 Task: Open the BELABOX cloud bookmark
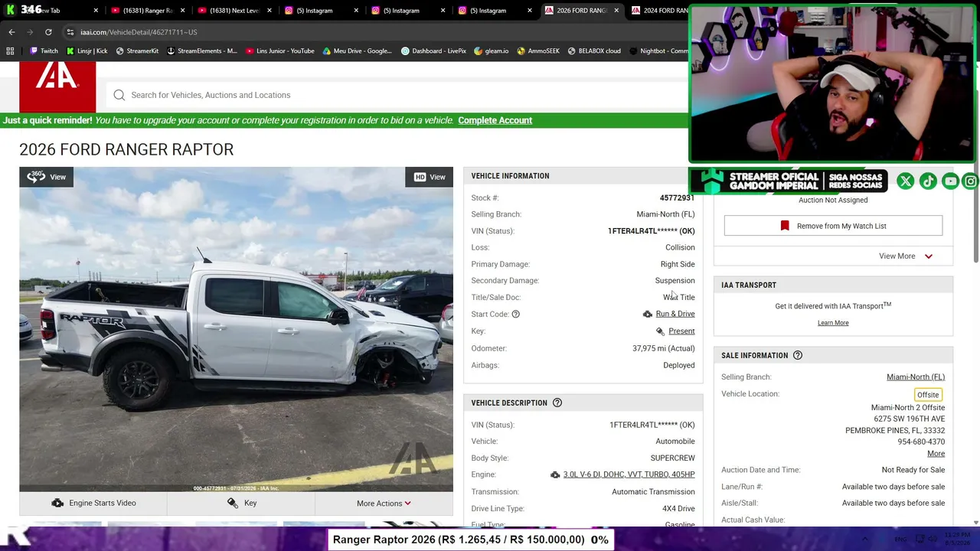click(x=594, y=51)
